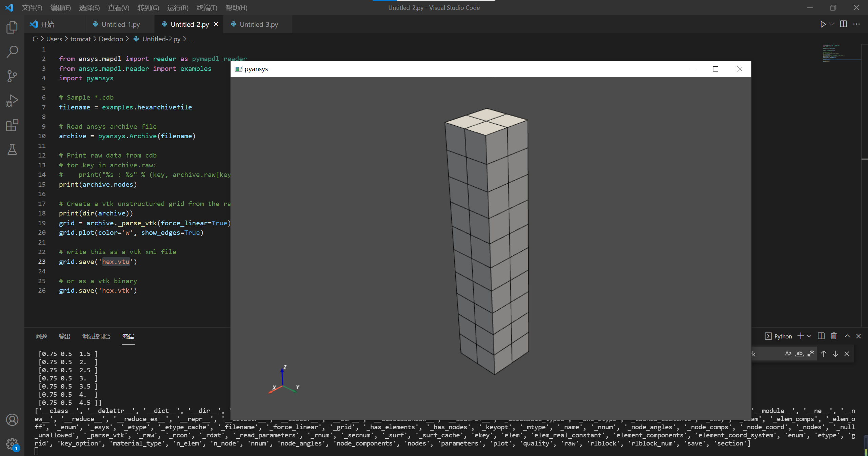Toggle Match Whole Word in terminal find
The height and width of the screenshot is (456, 868).
800,354
